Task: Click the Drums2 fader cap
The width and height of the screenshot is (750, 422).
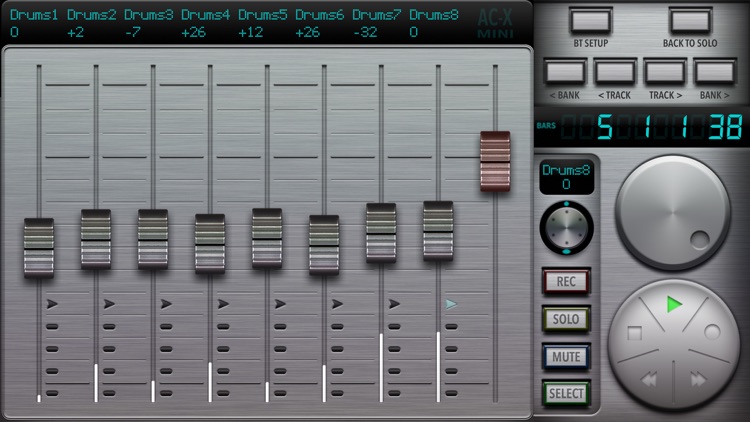Action: [96, 239]
